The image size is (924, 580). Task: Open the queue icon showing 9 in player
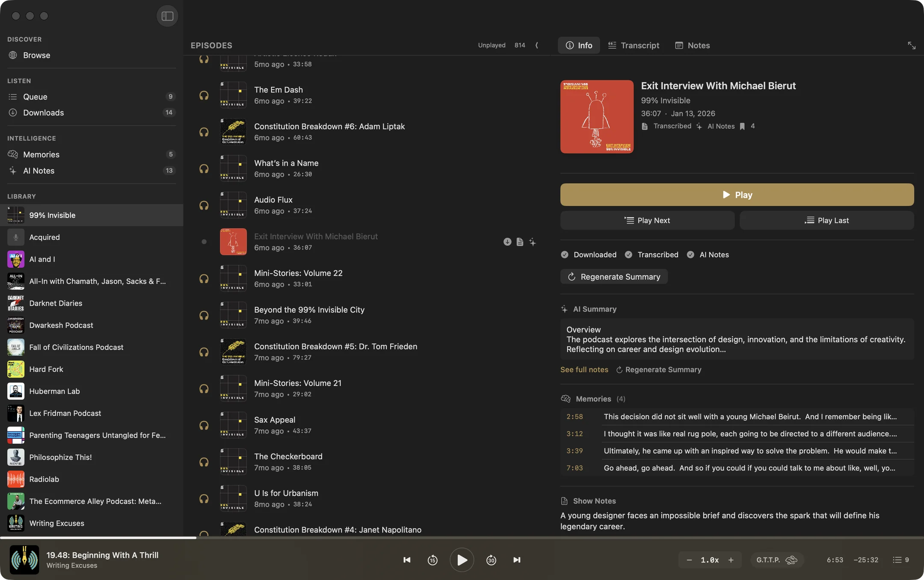901,560
